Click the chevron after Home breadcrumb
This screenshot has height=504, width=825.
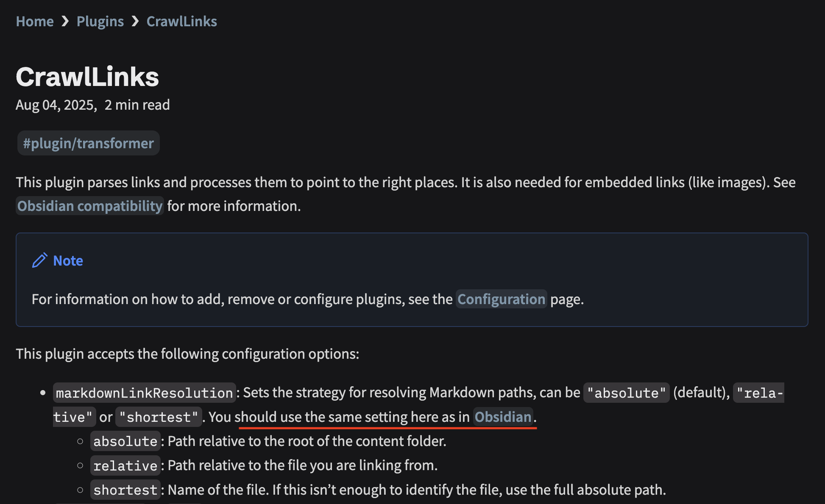tap(65, 21)
